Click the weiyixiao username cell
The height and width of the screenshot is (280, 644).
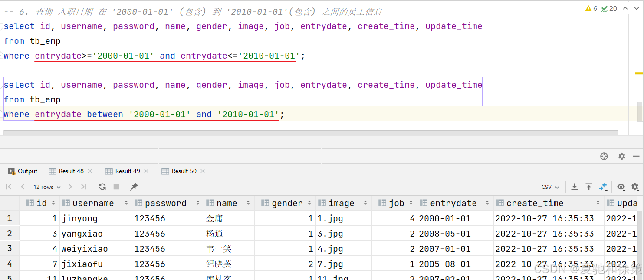click(96, 249)
